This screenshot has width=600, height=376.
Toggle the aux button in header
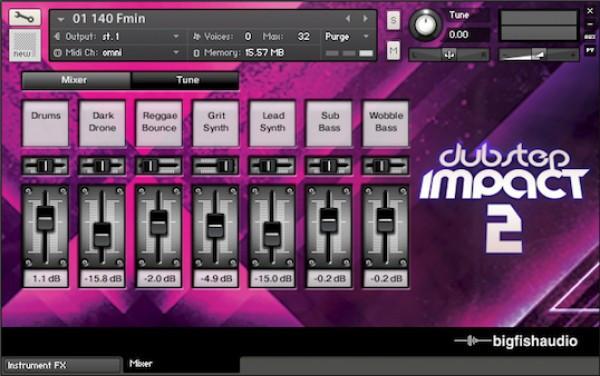coord(590,37)
